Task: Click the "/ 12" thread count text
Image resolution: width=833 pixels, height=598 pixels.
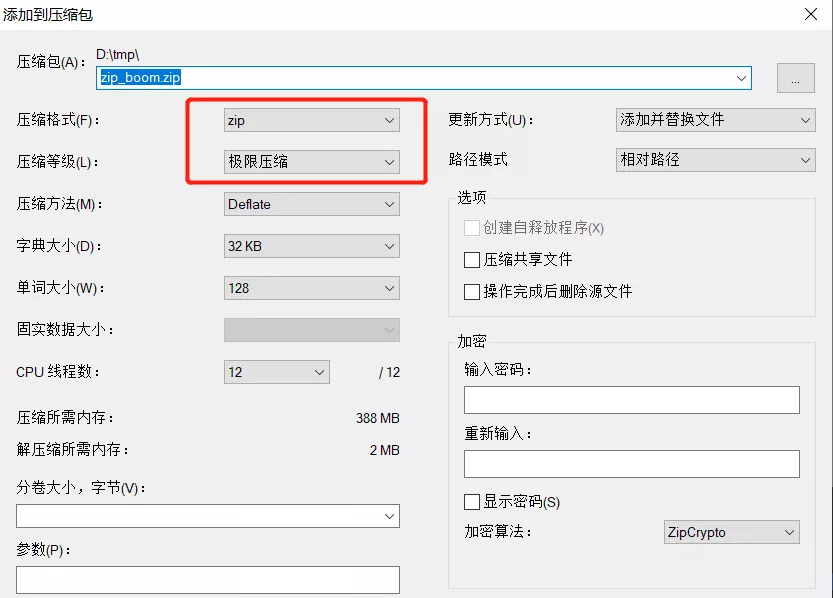Action: pyautogui.click(x=389, y=372)
